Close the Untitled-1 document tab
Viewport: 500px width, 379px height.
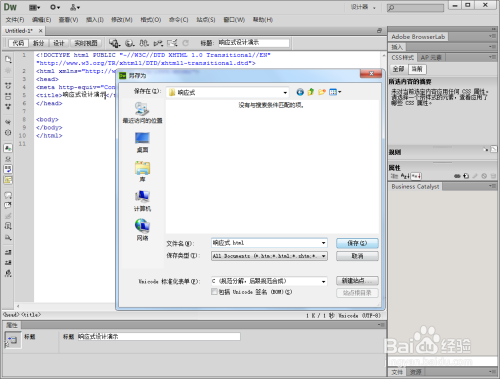coord(40,31)
